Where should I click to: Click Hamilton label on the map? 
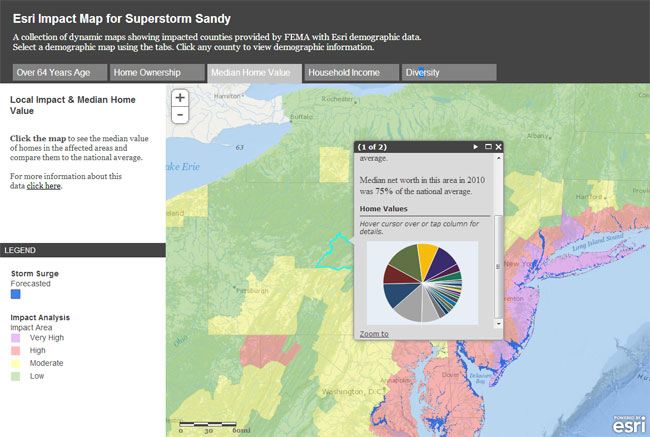coord(227,96)
